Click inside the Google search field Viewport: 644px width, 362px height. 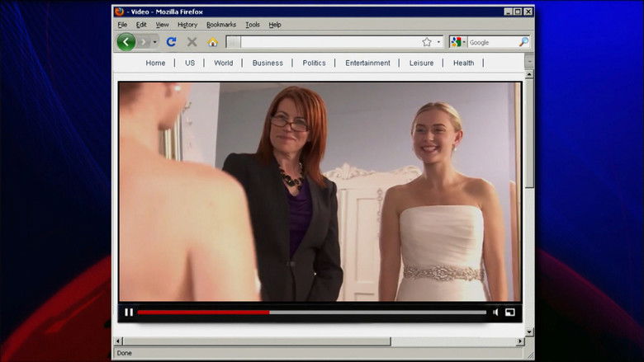click(491, 42)
